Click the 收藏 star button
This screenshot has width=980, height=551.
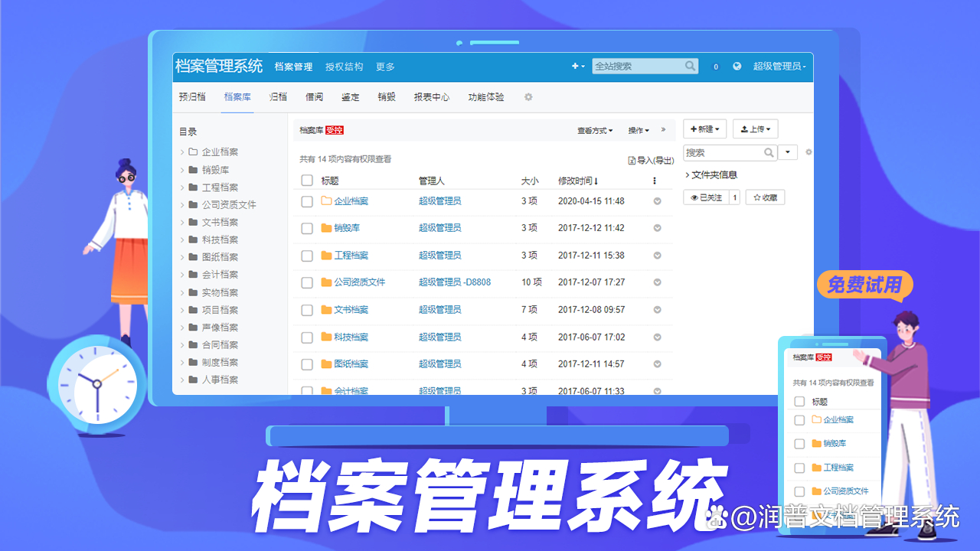click(x=765, y=197)
